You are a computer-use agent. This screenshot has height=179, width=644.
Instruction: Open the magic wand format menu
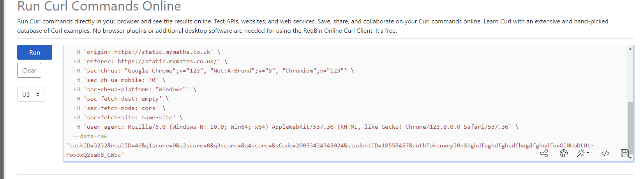[x=583, y=153]
